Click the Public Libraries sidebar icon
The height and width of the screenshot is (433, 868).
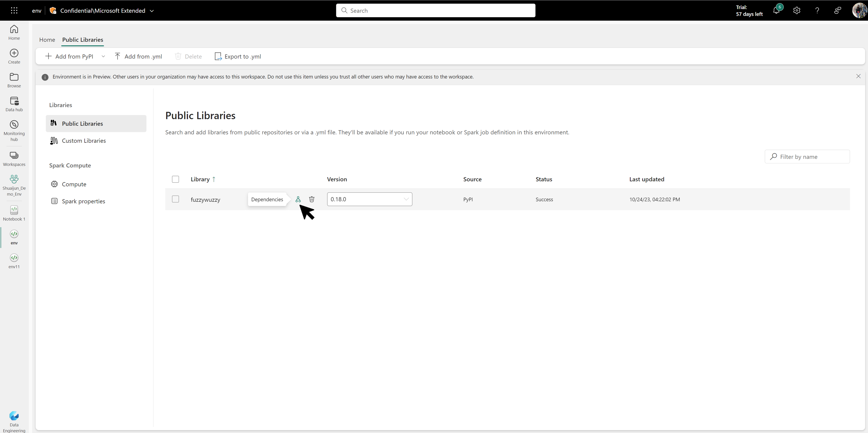54,123
